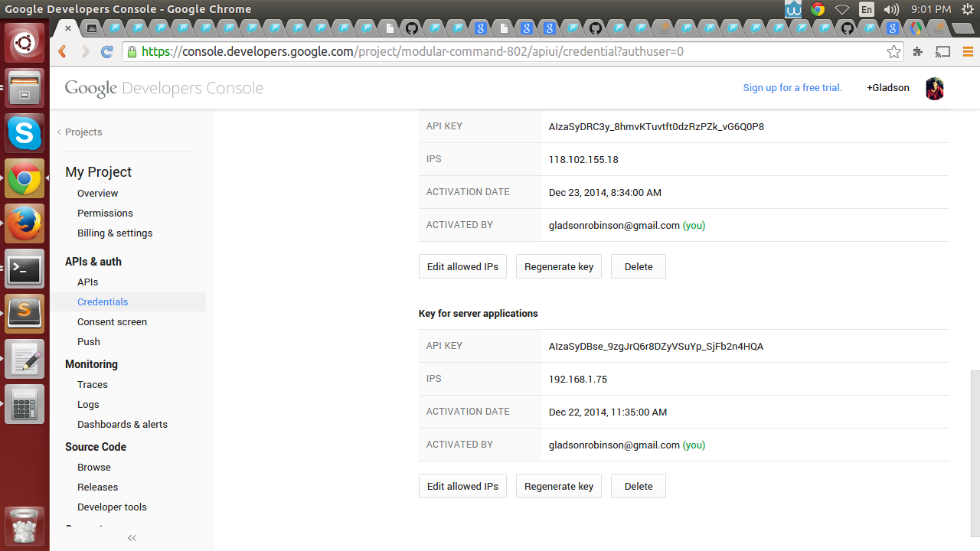980x551 pixels.
Task: Click the Google Developers Console logo
Action: click(164, 88)
